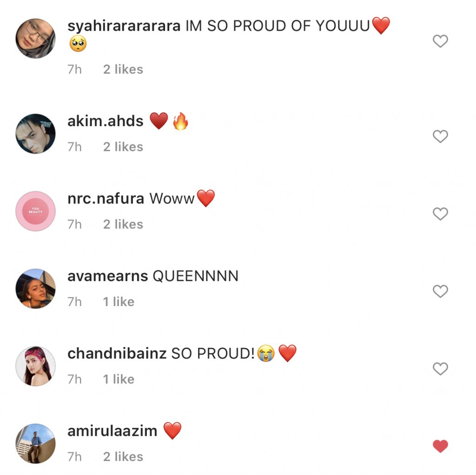This screenshot has height=475, width=476.
Task: Show 2 likes under amirulaazim's comment
Action: click(123, 456)
